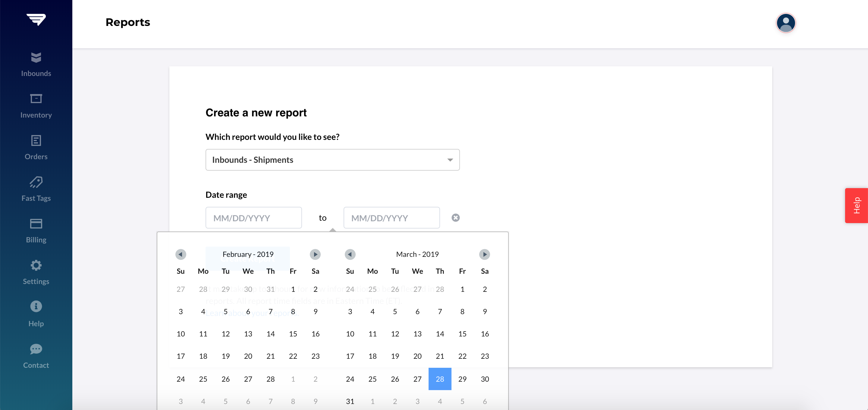Expand the Inbounds - Shipments report dropdown
The width and height of the screenshot is (868, 410).
click(332, 160)
